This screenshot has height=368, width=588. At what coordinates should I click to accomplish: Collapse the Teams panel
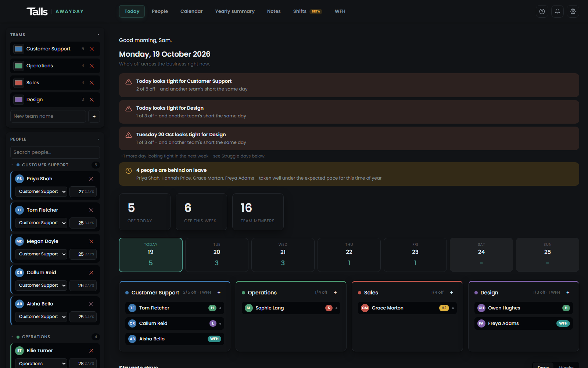(x=98, y=35)
